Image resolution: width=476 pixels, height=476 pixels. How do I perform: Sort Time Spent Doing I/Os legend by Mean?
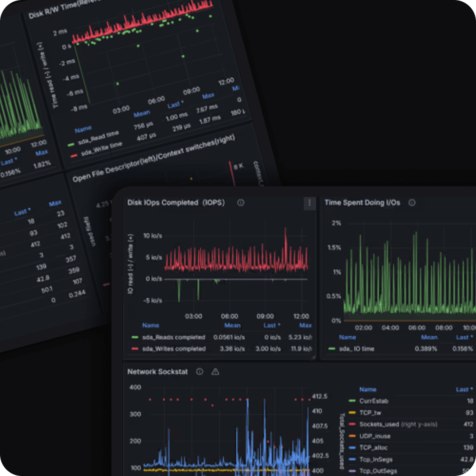coord(429,337)
